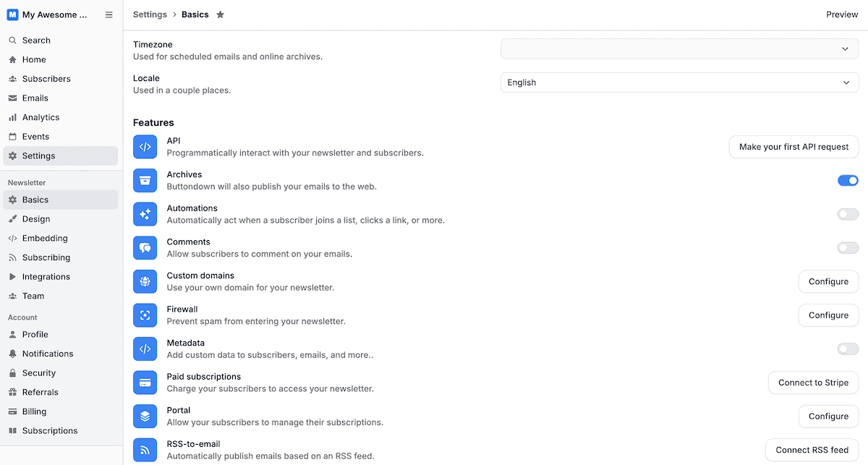Click the Make your first API request button
Image resolution: width=868 pixels, height=465 pixels.
click(x=793, y=147)
